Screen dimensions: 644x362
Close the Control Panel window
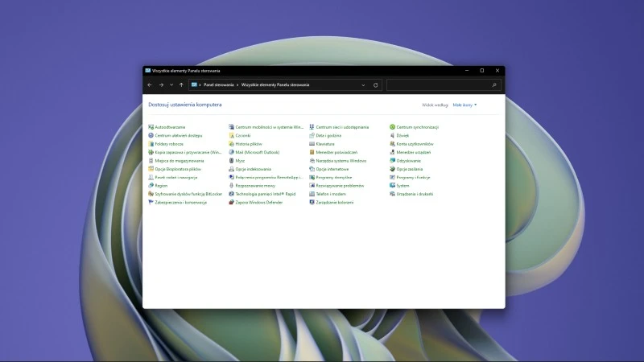pyautogui.click(x=497, y=71)
